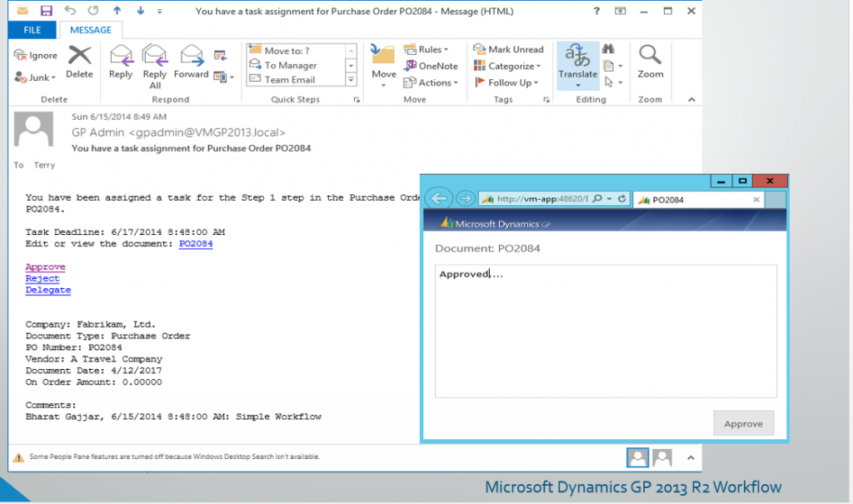Click the sender's contact photo placeholder

click(33, 129)
